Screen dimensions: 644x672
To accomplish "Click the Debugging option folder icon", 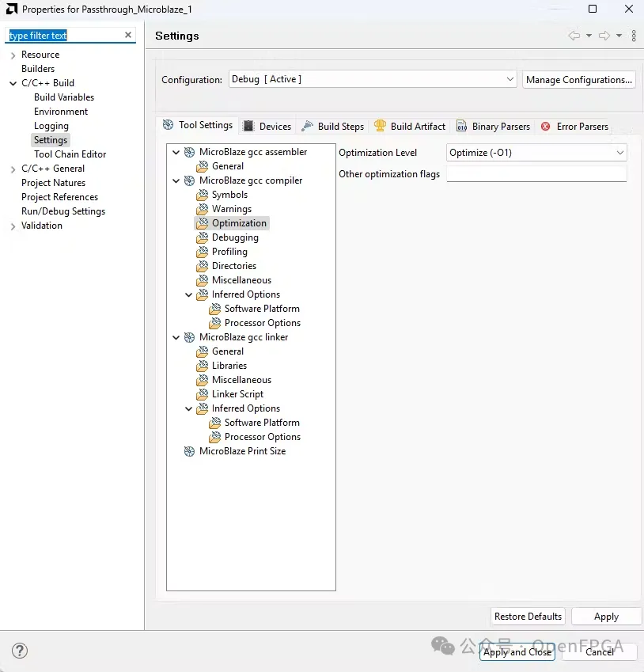I will pos(203,237).
